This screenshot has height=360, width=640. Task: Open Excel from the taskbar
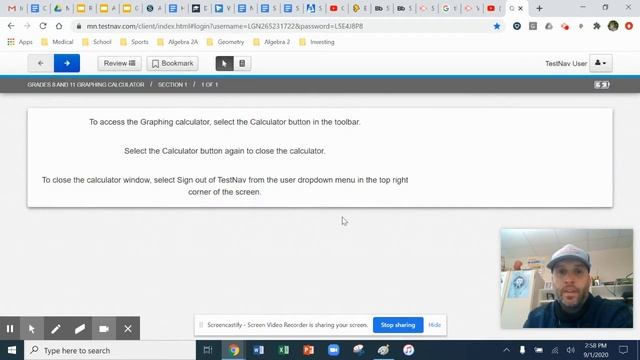click(284, 350)
